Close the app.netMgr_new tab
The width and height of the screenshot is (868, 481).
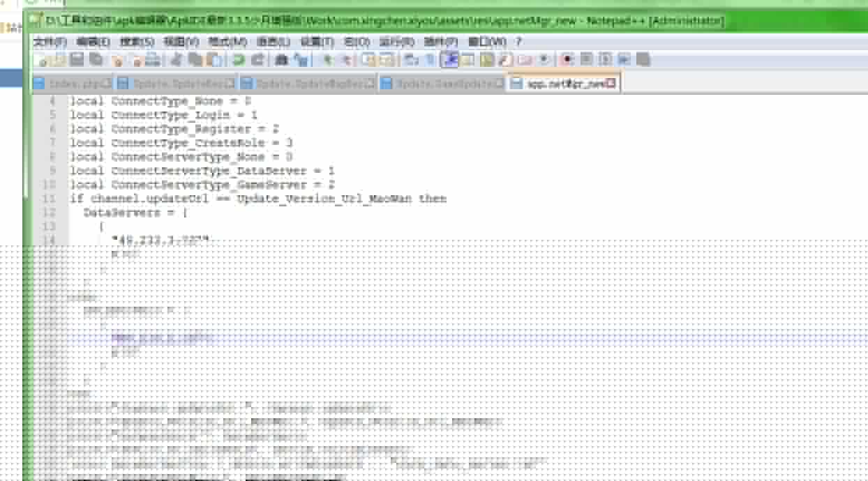click(611, 84)
